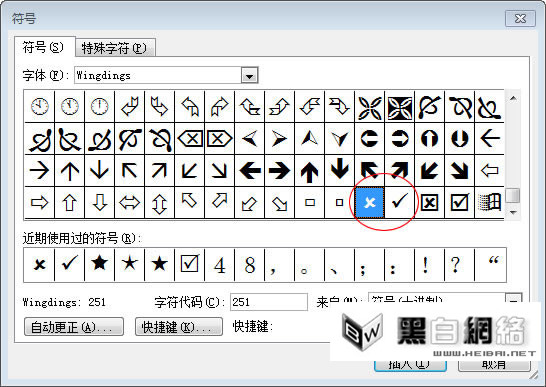Viewport: 546px width, 387px height.
Task: Click the symbol grid scroll down arrow
Action: point(513,212)
